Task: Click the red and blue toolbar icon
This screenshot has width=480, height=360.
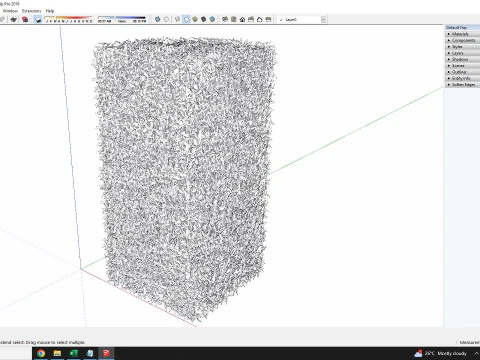Action: (25, 19)
